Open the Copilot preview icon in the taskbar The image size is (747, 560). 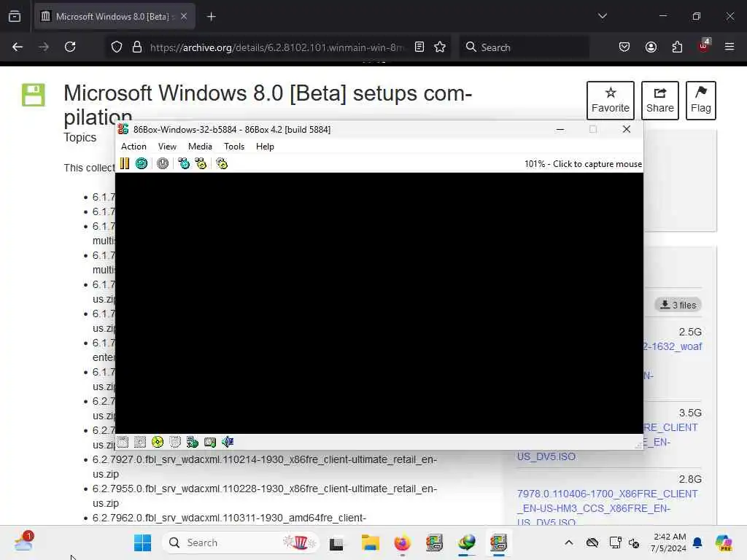click(x=723, y=542)
